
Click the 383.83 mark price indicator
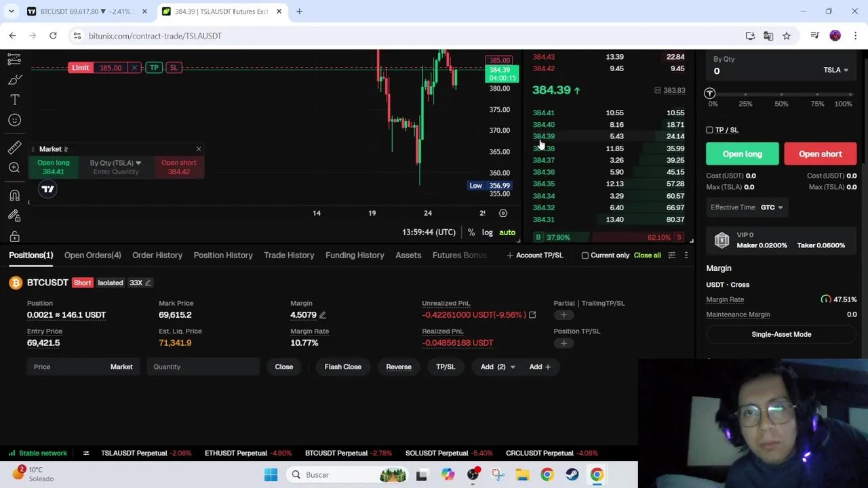coord(669,90)
